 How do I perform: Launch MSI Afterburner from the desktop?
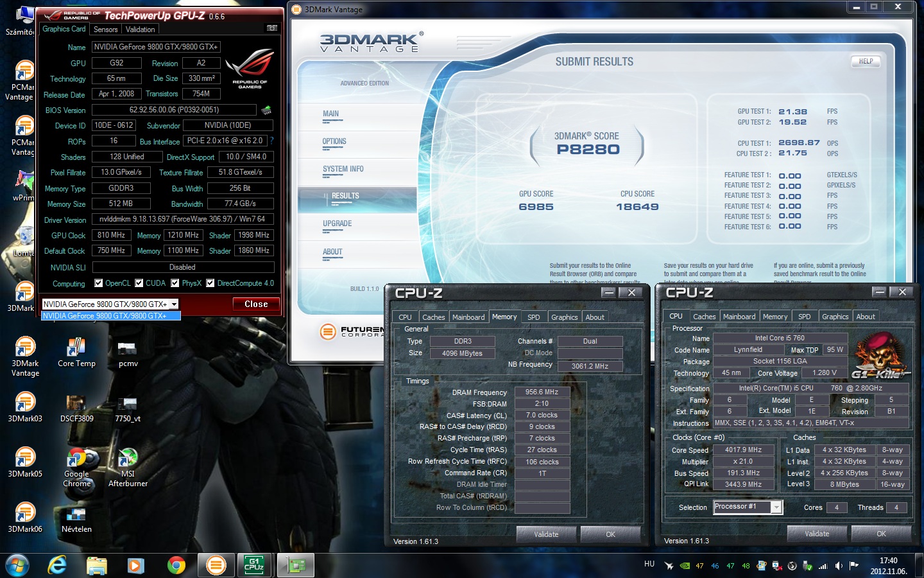click(x=128, y=467)
